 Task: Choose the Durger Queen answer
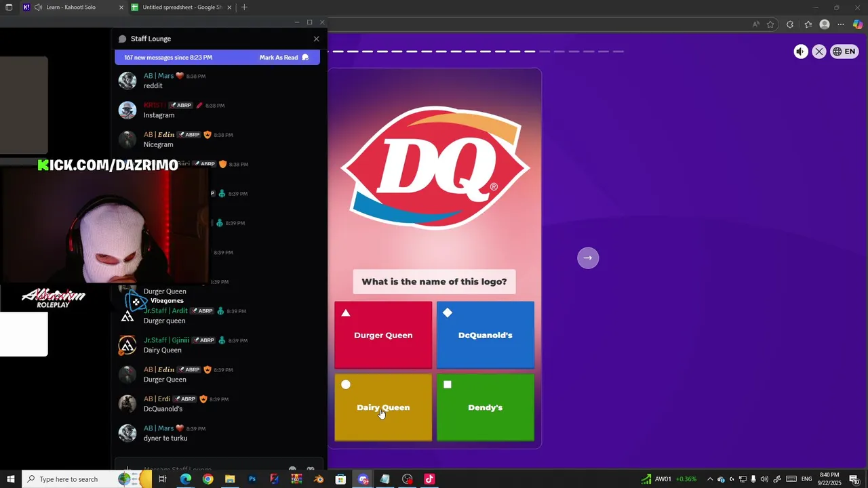click(x=383, y=335)
